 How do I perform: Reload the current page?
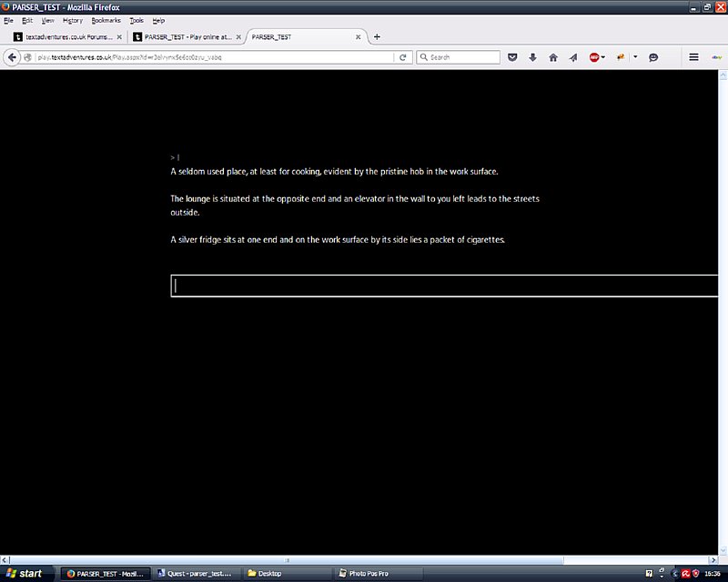tap(402, 56)
